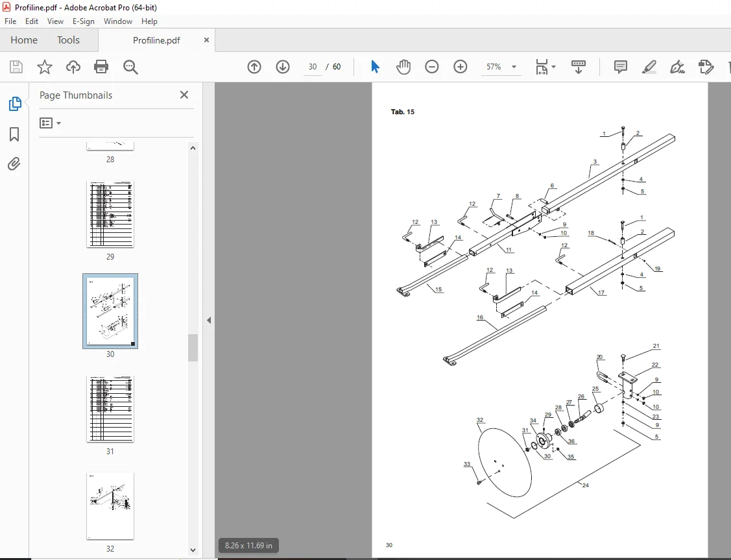Screen dimensions: 731x560
Task: Open thumbnail options menu
Action: click(x=50, y=123)
